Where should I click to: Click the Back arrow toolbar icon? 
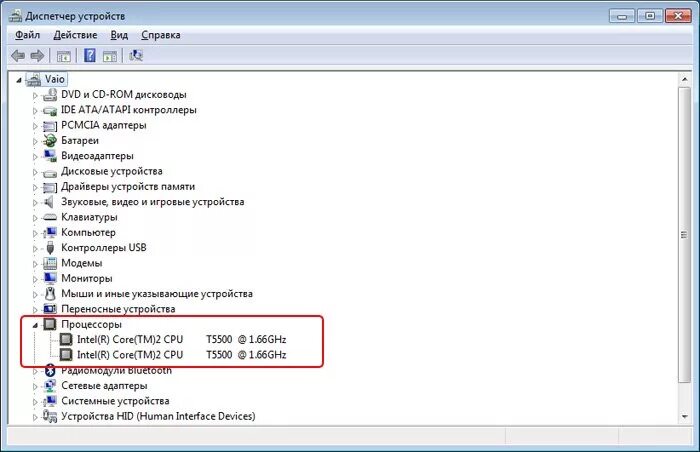click(x=18, y=56)
